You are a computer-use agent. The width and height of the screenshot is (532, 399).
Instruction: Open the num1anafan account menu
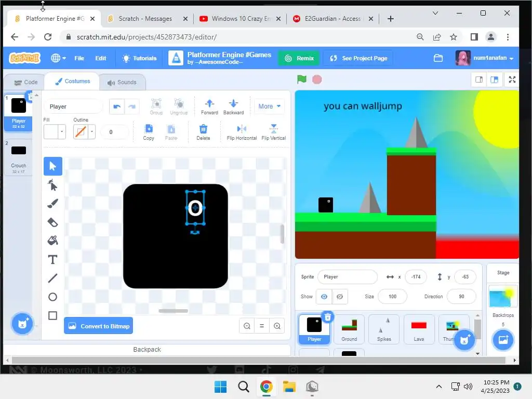coord(485,58)
